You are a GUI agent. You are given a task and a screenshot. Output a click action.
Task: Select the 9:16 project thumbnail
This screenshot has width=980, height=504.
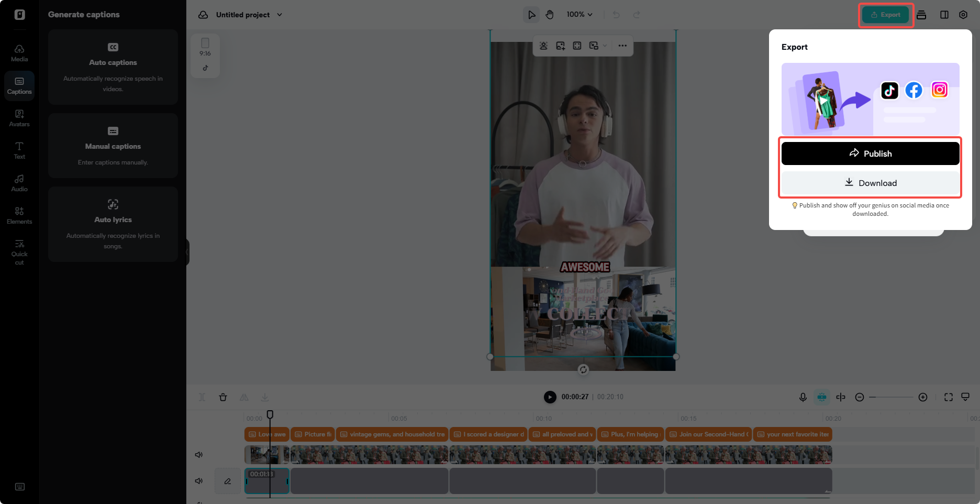pos(205,55)
